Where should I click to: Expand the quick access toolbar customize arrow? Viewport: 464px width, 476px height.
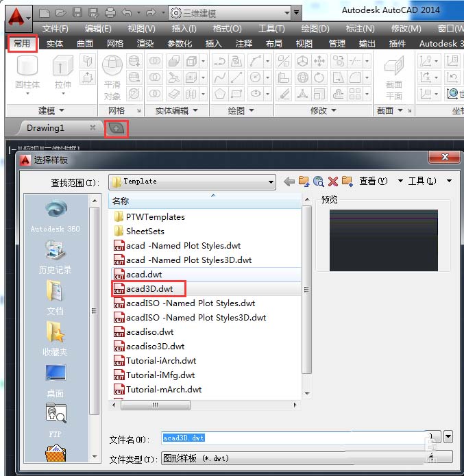coord(296,13)
